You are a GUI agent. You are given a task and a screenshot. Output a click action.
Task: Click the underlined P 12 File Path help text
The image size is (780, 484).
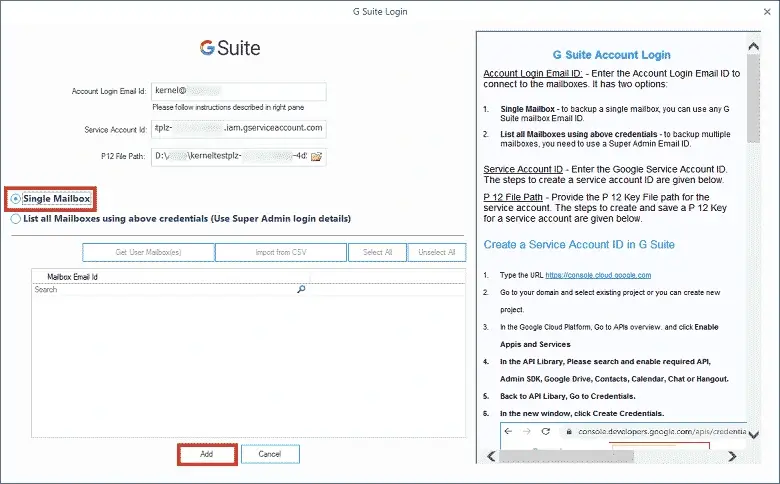pos(513,197)
